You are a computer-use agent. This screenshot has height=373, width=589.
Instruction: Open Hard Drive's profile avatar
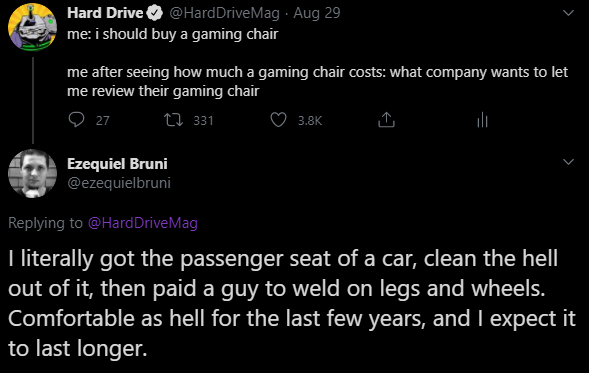click(x=32, y=26)
